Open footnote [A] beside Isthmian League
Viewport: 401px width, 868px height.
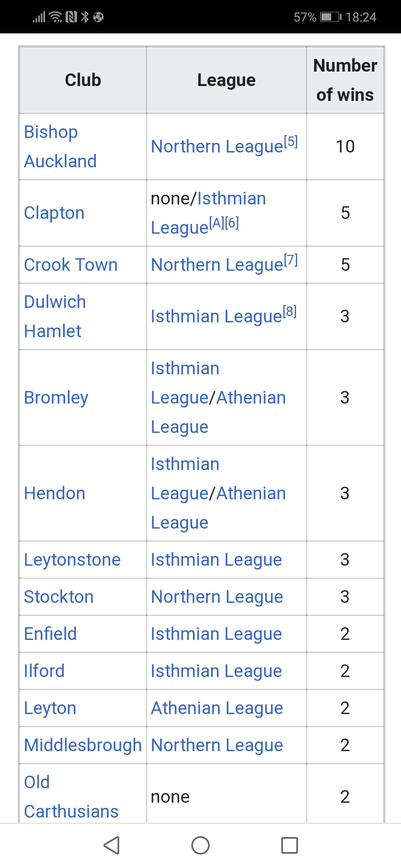pyautogui.click(x=216, y=223)
